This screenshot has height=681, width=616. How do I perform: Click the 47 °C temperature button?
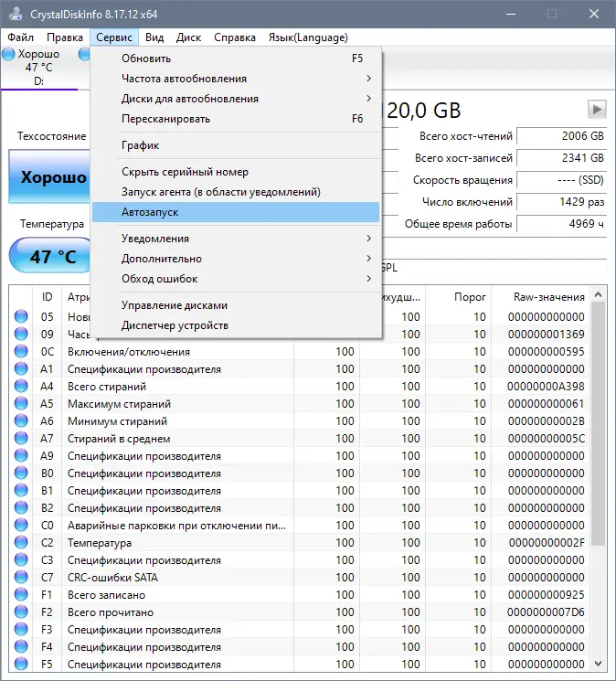[49, 256]
